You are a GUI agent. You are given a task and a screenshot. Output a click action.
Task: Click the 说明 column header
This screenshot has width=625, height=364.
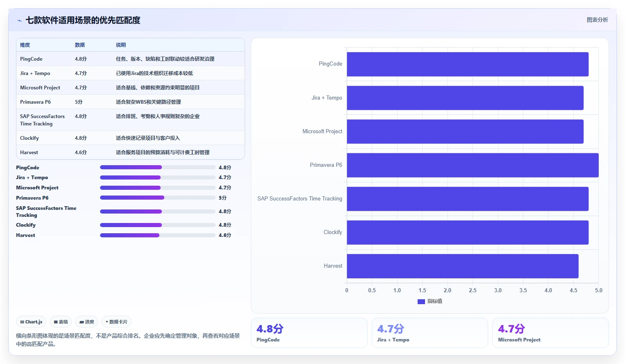tap(120, 45)
